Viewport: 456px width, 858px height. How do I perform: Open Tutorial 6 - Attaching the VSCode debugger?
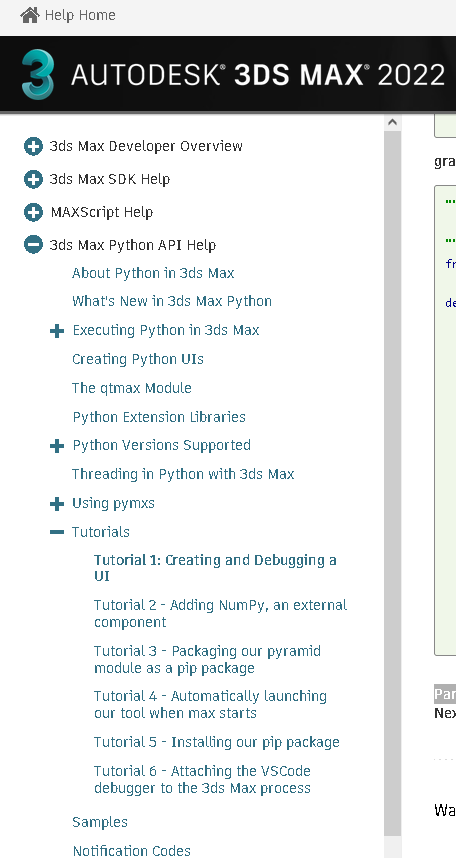point(203,779)
